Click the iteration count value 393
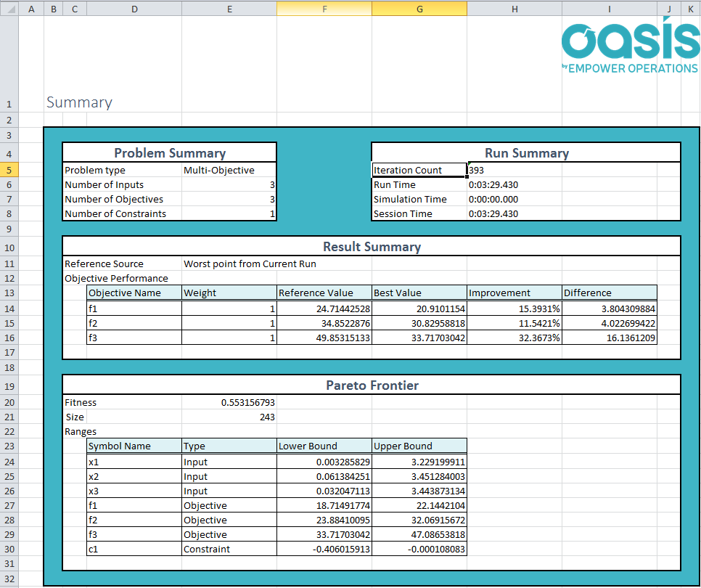The width and height of the screenshot is (701, 588). point(476,170)
